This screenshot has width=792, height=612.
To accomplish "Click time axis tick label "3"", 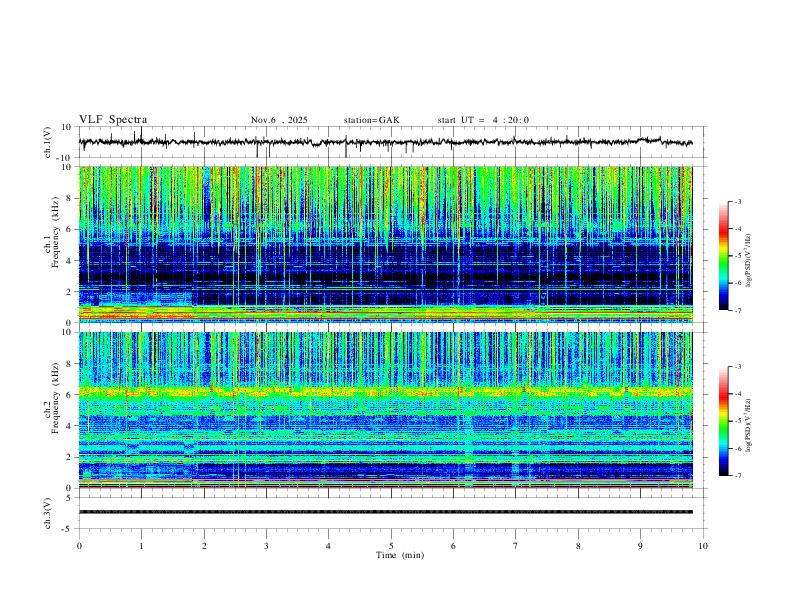I will pyautogui.click(x=266, y=546).
